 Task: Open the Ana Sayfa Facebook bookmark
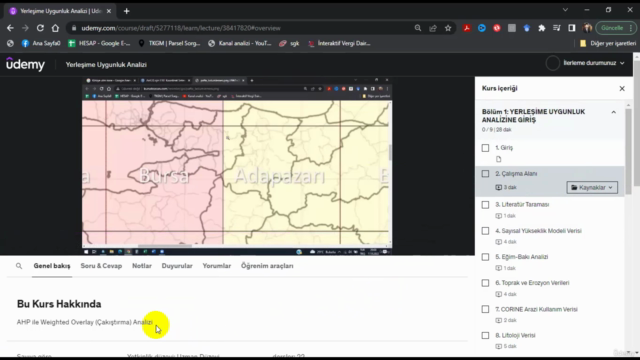(x=41, y=43)
